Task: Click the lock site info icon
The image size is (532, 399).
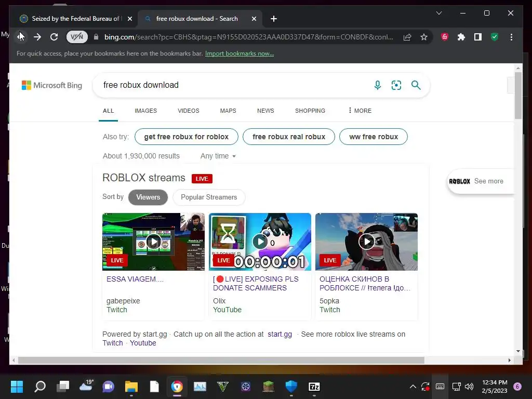Action: 96,37
